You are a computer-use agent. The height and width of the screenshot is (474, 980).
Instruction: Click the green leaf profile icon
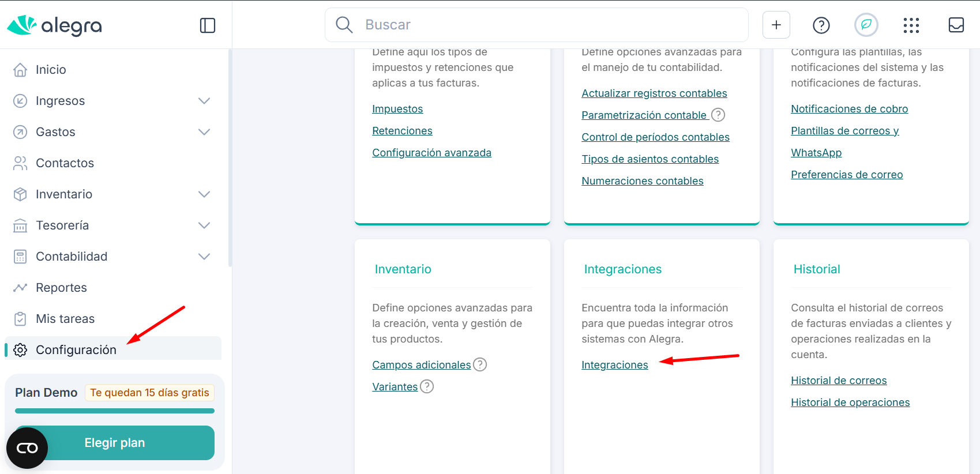click(866, 25)
